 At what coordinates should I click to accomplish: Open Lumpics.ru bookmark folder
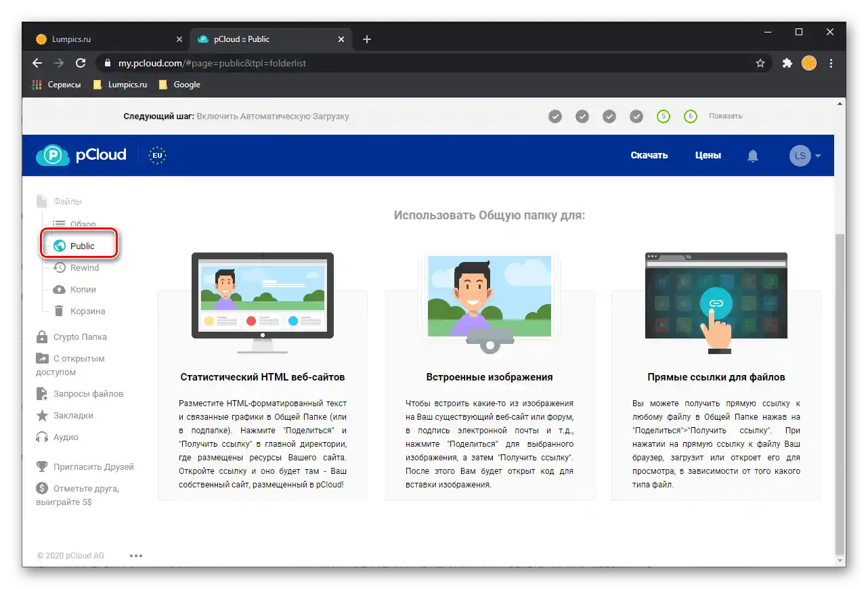pos(120,85)
